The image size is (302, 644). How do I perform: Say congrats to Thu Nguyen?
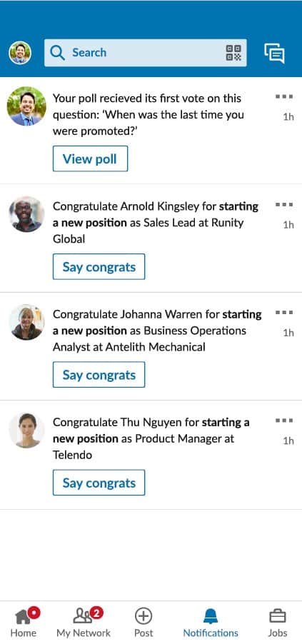(x=99, y=483)
